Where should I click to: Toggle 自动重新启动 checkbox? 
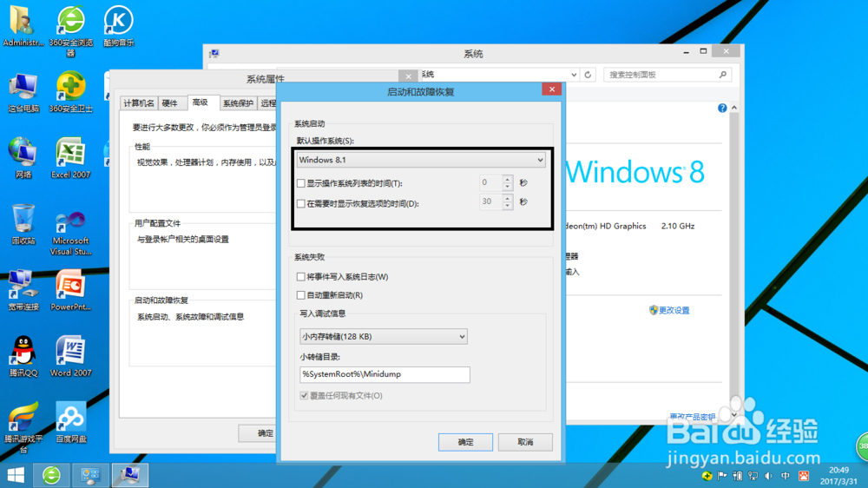300,295
